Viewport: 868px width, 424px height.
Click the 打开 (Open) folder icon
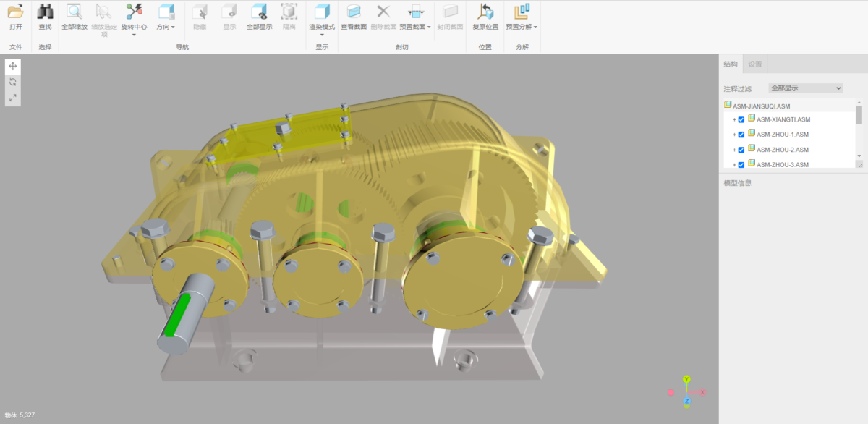click(15, 12)
